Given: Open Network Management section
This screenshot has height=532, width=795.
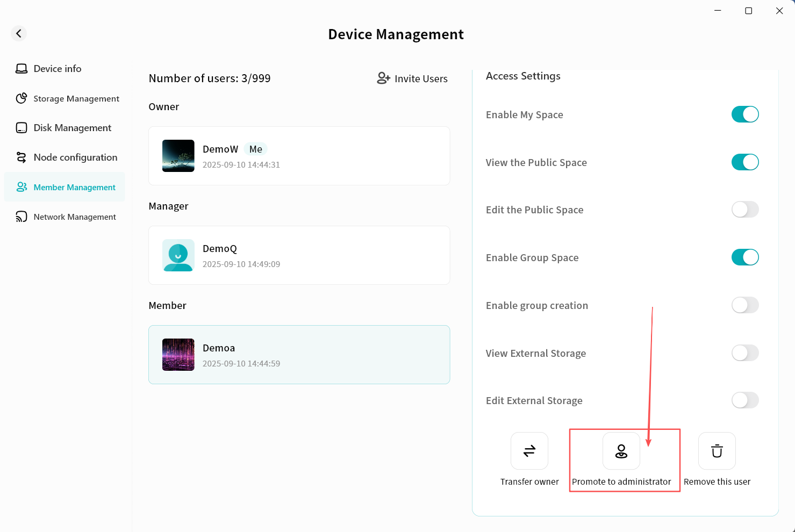Looking at the screenshot, I should [74, 217].
